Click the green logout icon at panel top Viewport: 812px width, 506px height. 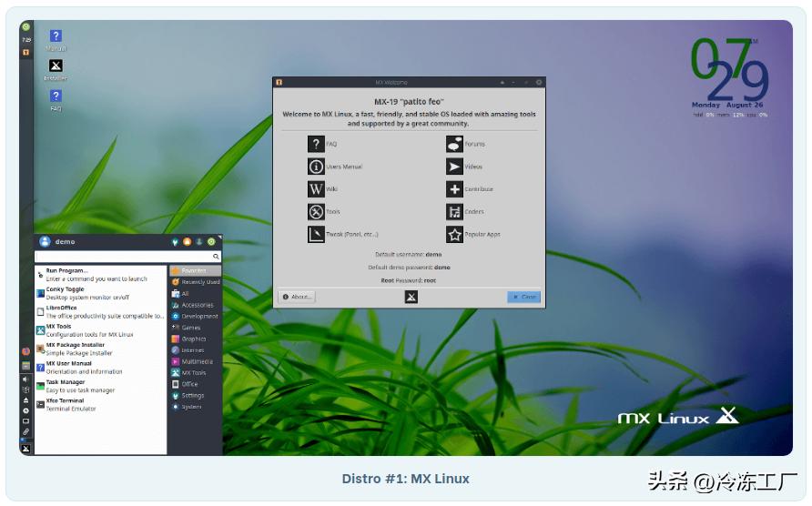[25, 27]
